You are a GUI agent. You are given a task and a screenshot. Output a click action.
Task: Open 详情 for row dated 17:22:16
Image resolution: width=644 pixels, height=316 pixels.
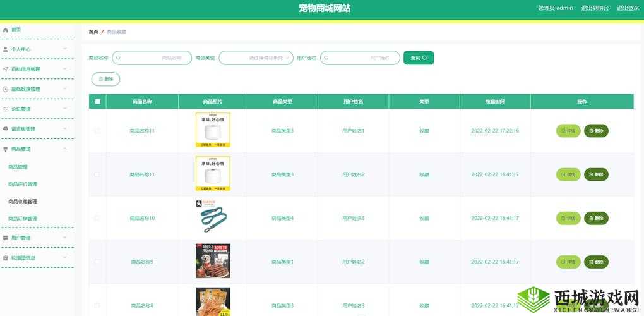click(x=568, y=131)
